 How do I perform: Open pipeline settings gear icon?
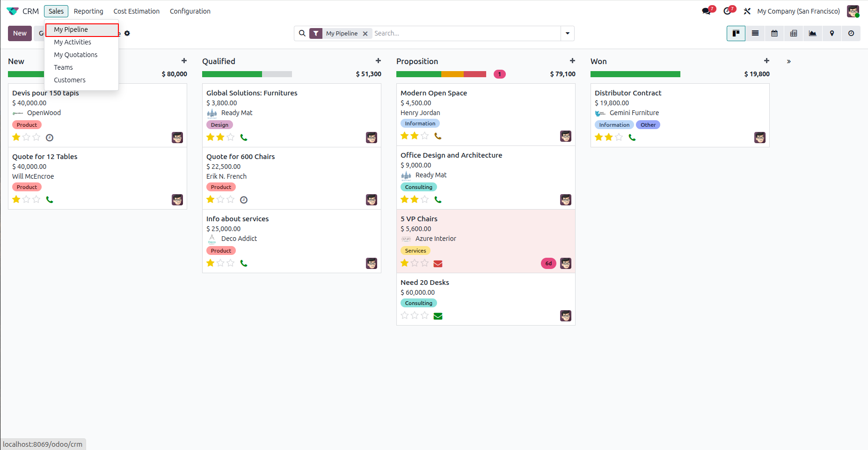[x=127, y=33]
